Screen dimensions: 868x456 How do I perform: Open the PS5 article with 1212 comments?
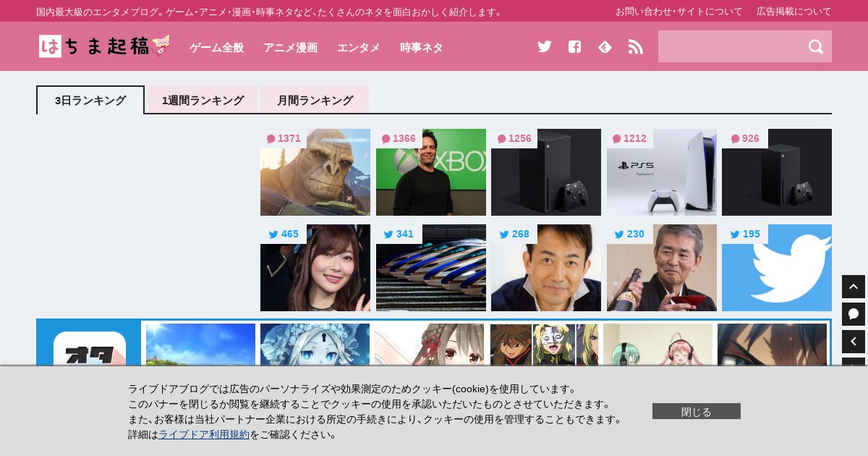click(662, 172)
